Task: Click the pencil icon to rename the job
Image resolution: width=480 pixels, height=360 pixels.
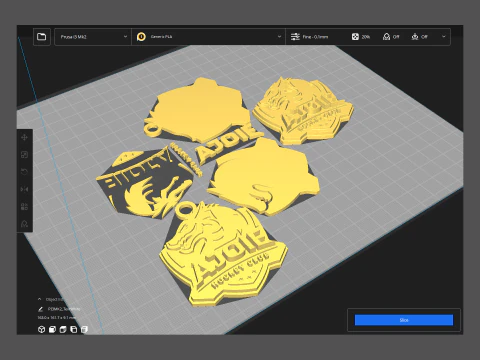Action: (41, 309)
